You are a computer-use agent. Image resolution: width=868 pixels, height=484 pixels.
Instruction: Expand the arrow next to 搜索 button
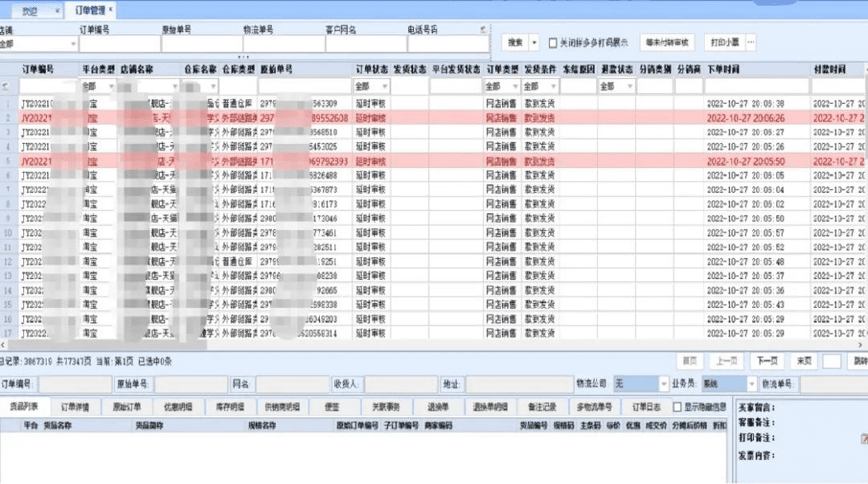coord(534,42)
